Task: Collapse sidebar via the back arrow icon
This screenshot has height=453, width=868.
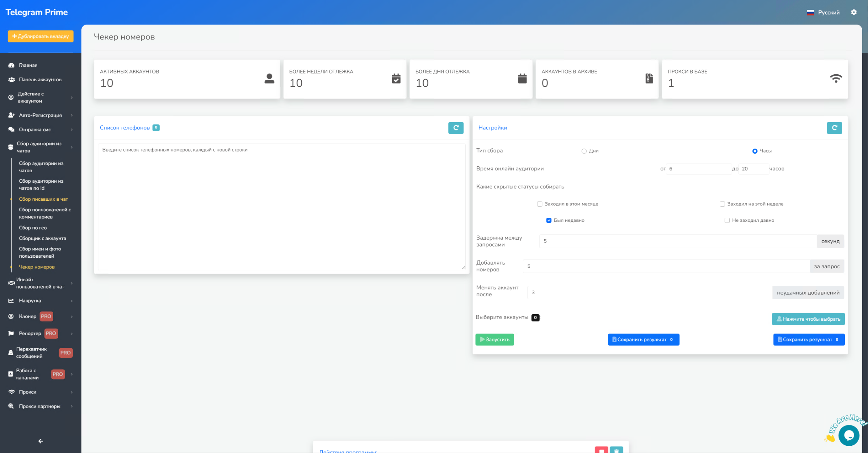Action: pos(40,441)
